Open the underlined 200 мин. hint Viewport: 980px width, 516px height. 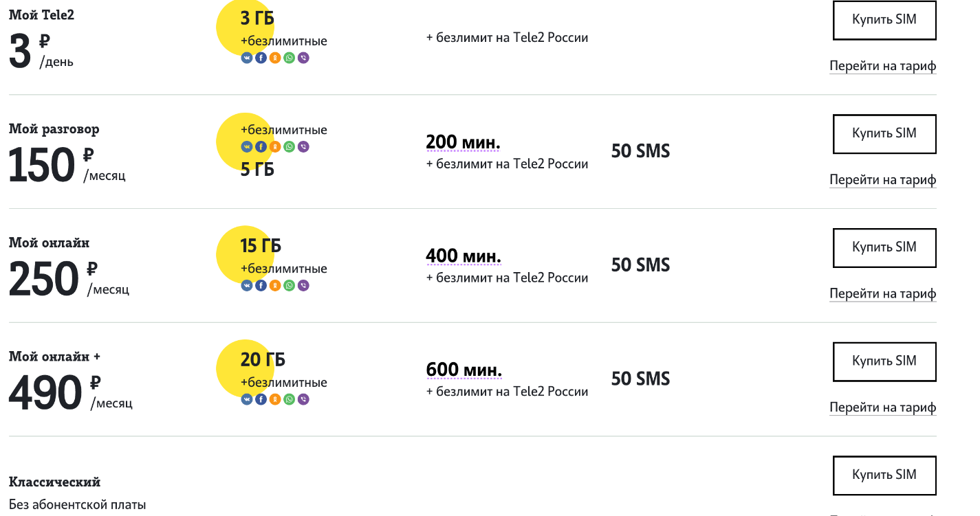[x=464, y=142]
